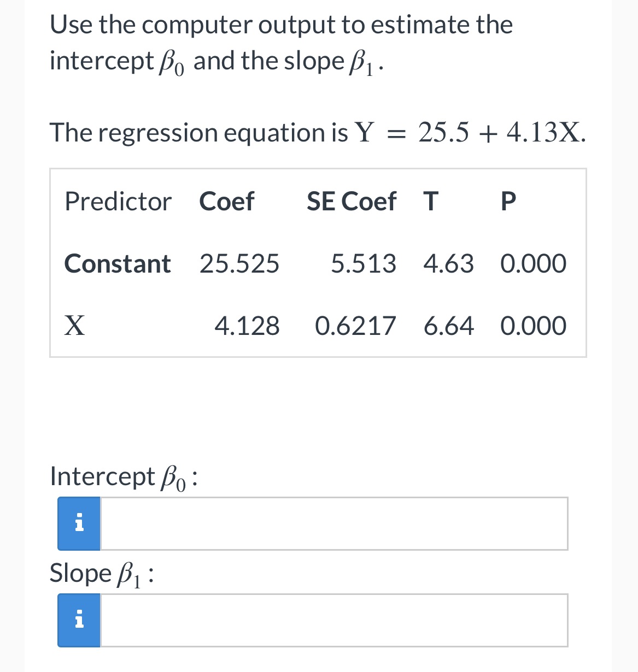Image resolution: width=638 pixels, height=672 pixels.
Task: Select the Coef column header
Action: [227, 202]
